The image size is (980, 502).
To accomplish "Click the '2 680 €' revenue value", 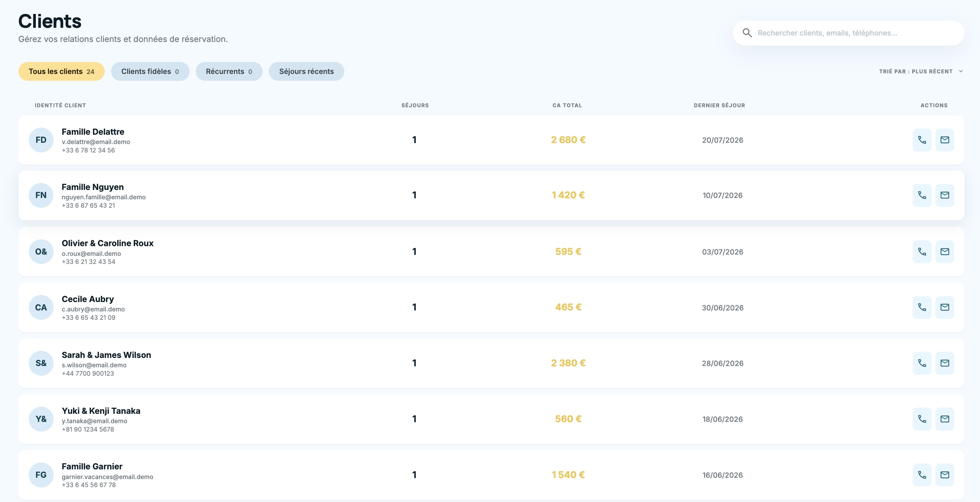I will 568,140.
